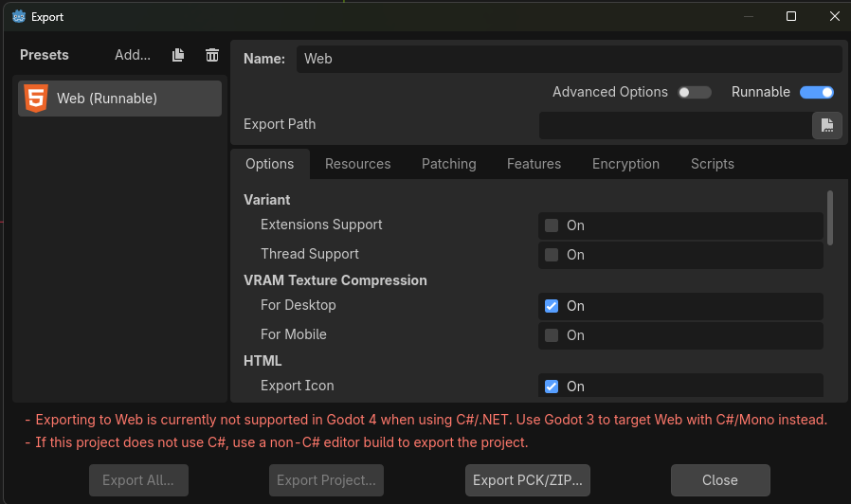The image size is (851, 504).
Task: Click the Export Icon label
Action: [x=298, y=386]
